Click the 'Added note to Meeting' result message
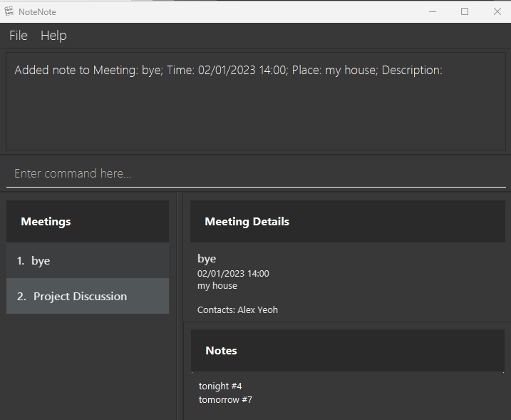Screen dimensions: 511x420 click(228, 70)
